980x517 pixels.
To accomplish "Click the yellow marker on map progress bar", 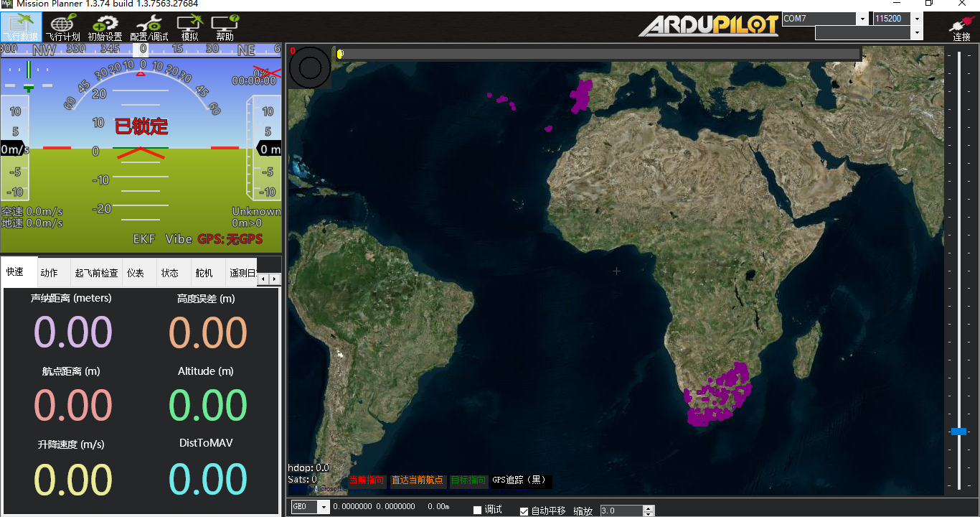I will 340,54.
